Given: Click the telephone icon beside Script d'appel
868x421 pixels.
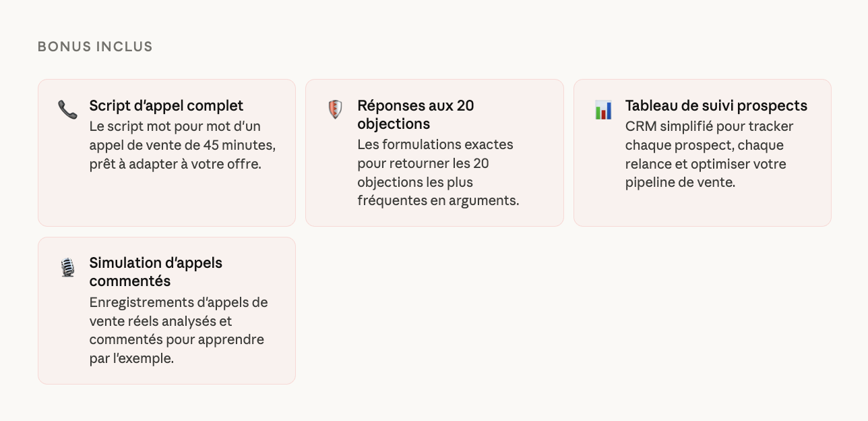Looking at the screenshot, I should coord(67,109).
